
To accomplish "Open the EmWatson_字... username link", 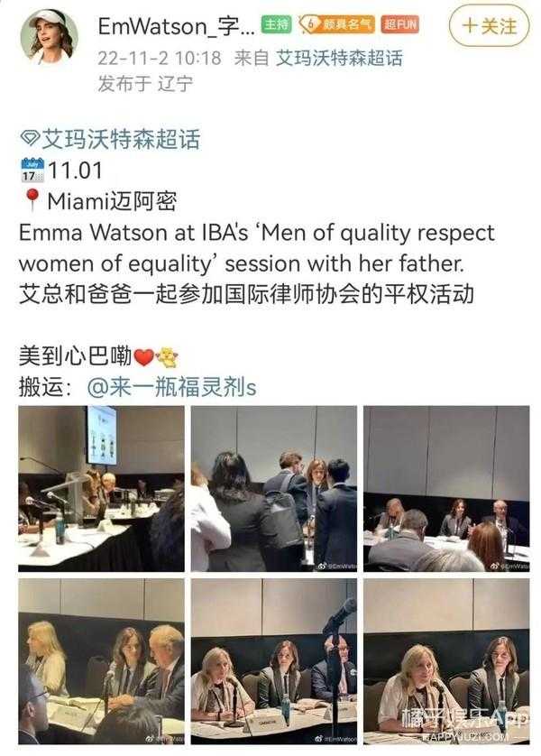I will pos(177,25).
